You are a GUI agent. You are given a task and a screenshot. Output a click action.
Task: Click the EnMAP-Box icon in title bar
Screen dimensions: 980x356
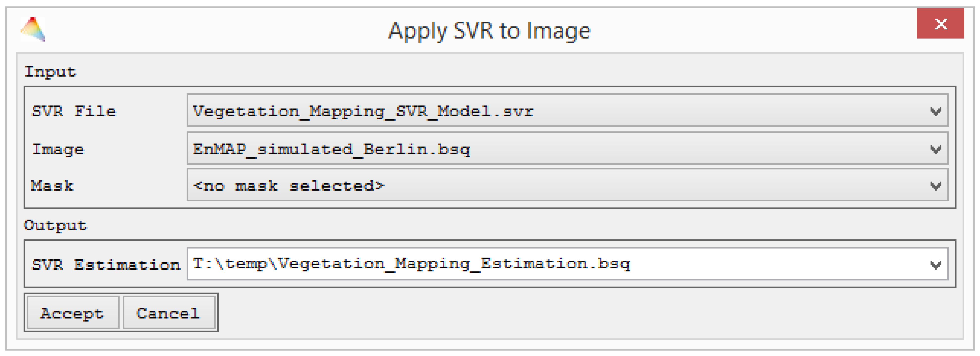33,29
